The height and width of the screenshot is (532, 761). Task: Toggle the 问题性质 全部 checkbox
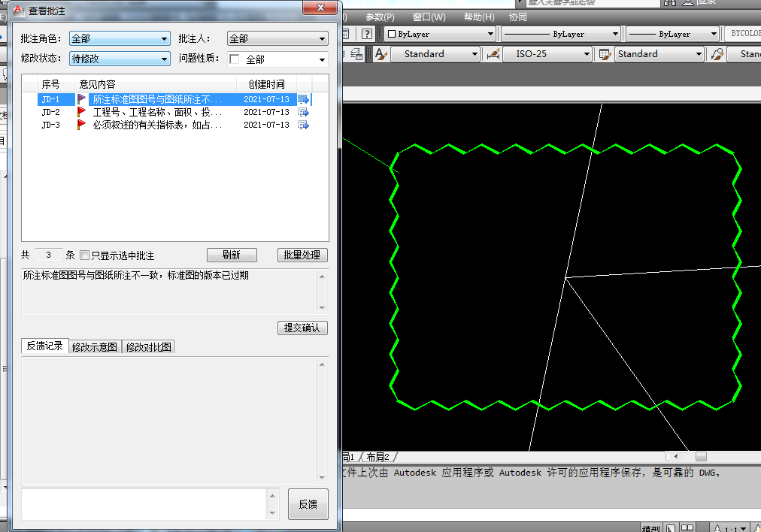(235, 59)
